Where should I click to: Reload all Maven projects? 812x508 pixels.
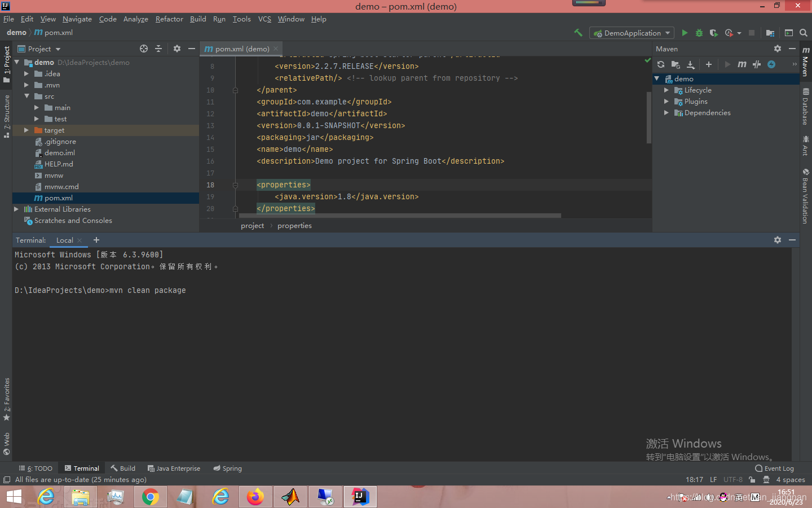(660, 64)
